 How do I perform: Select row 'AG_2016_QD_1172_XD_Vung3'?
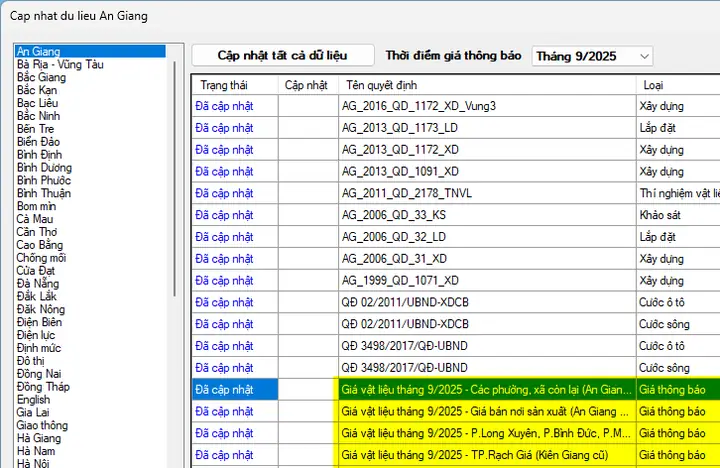click(x=456, y=106)
